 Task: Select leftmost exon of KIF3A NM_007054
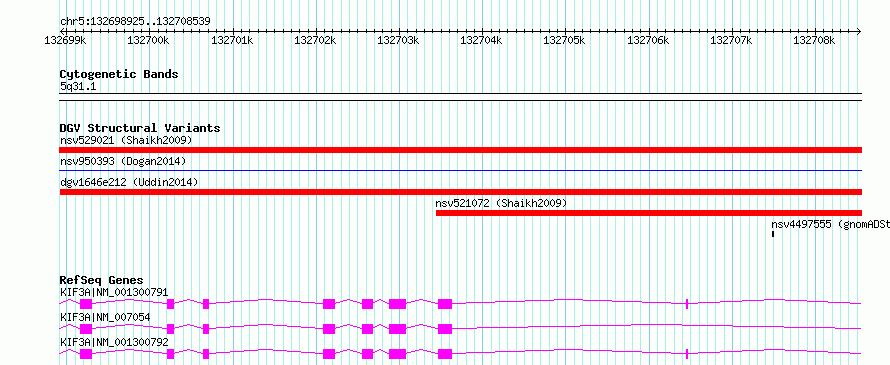(86, 329)
